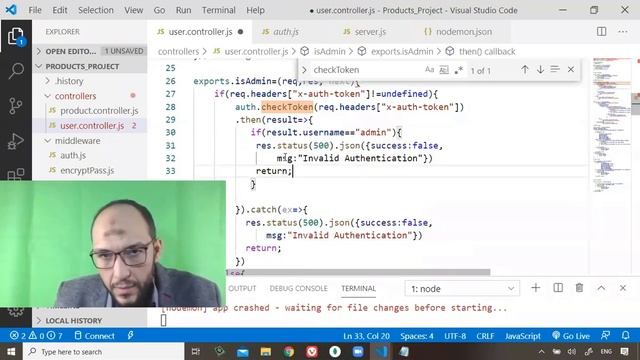Open the Selection menu
640x360 pixels.
tap(96, 10)
